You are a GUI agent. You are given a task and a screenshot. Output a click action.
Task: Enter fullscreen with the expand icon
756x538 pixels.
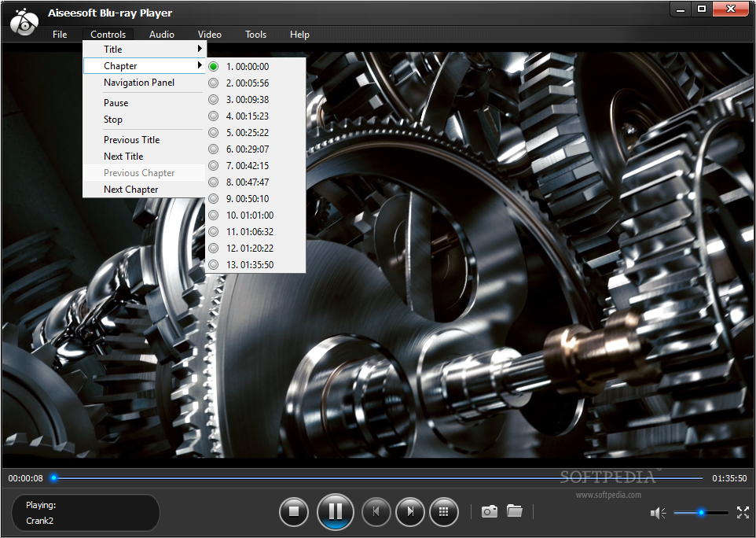pos(743,512)
